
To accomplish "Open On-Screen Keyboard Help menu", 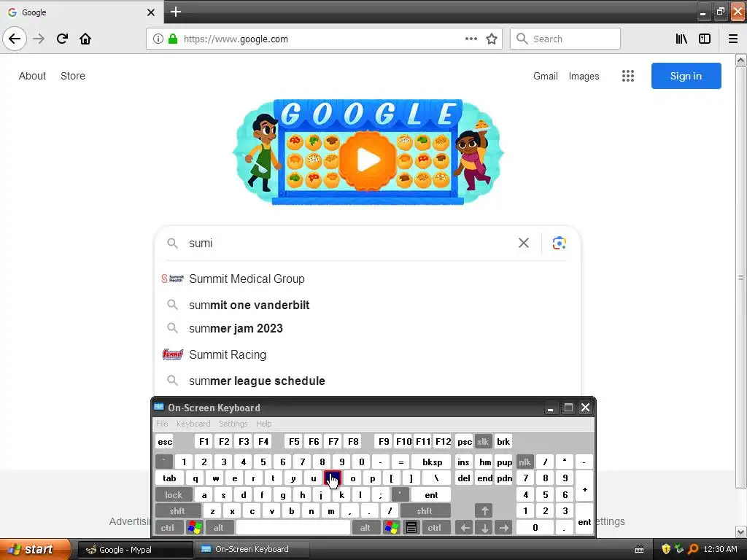I will 263,424.
